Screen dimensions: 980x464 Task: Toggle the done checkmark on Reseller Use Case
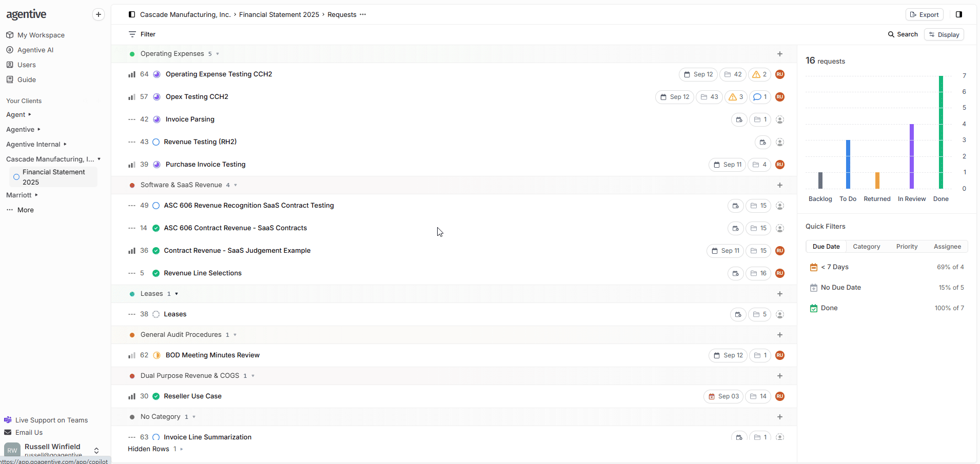click(156, 396)
